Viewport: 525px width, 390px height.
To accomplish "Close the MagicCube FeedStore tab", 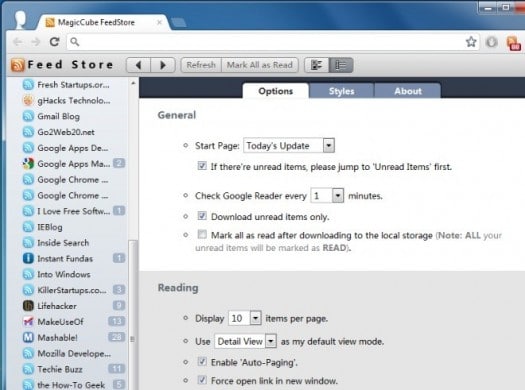I will pos(159,22).
